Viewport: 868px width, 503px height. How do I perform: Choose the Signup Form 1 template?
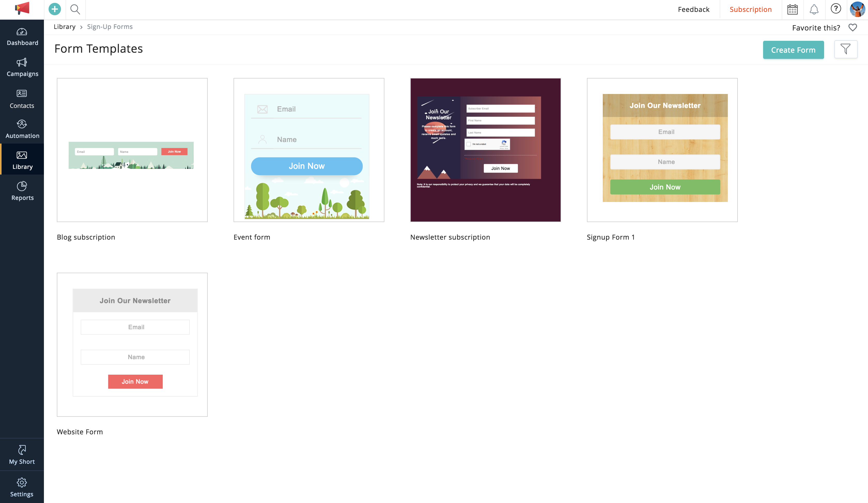coord(662,150)
